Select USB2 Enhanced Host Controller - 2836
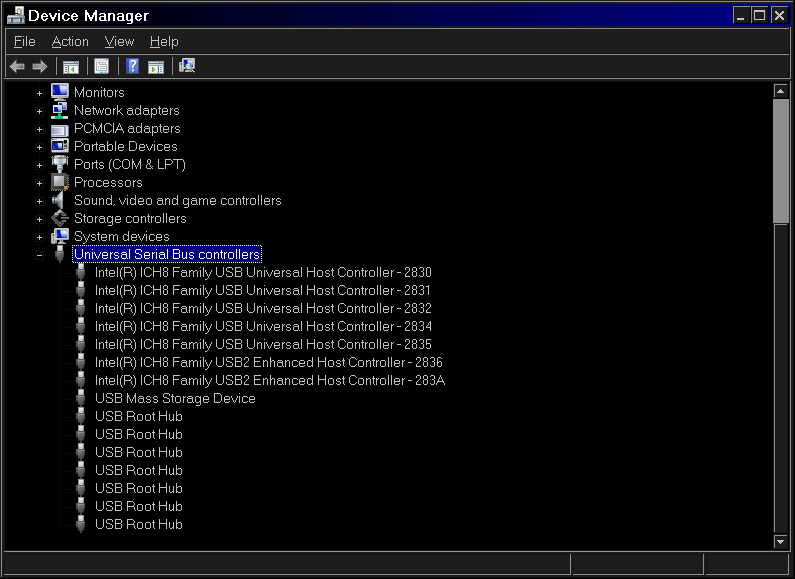This screenshot has height=579, width=795. (x=269, y=363)
